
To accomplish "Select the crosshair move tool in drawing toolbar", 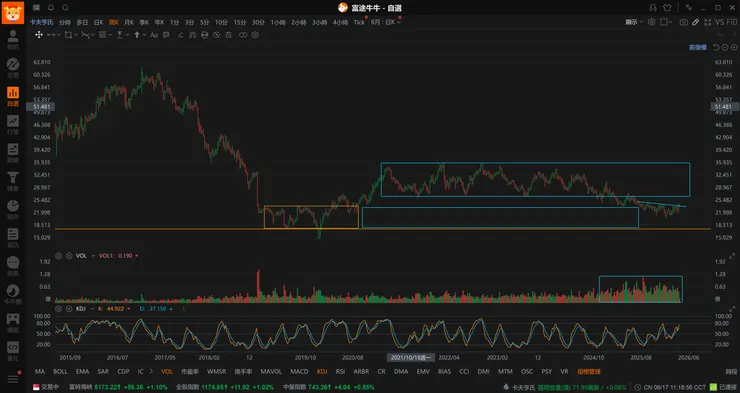I will (x=39, y=35).
